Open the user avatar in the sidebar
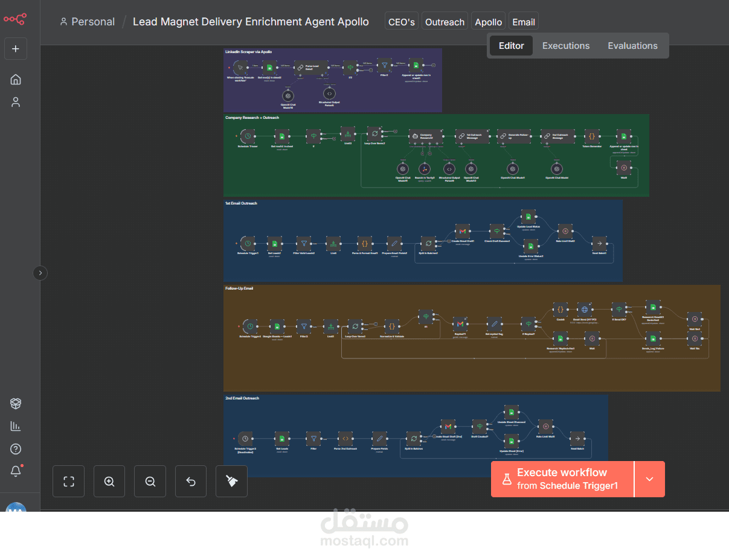The image size is (729, 560). click(16, 508)
